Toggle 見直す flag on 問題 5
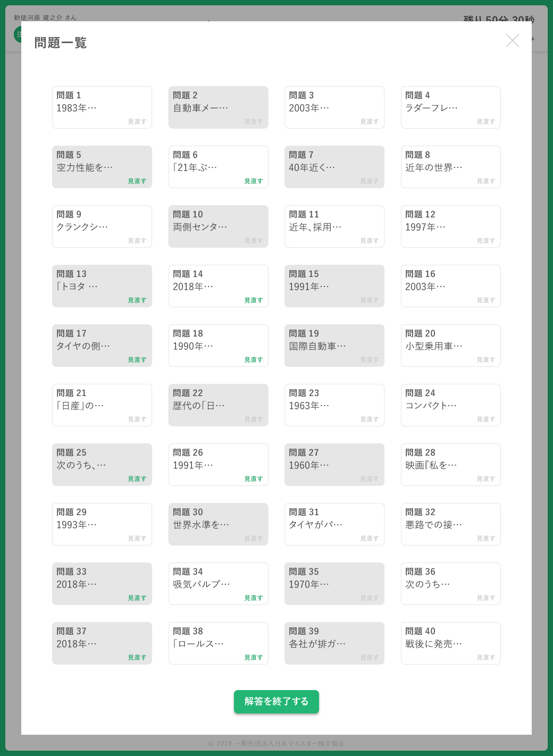Image resolution: width=553 pixels, height=756 pixels. click(x=137, y=181)
